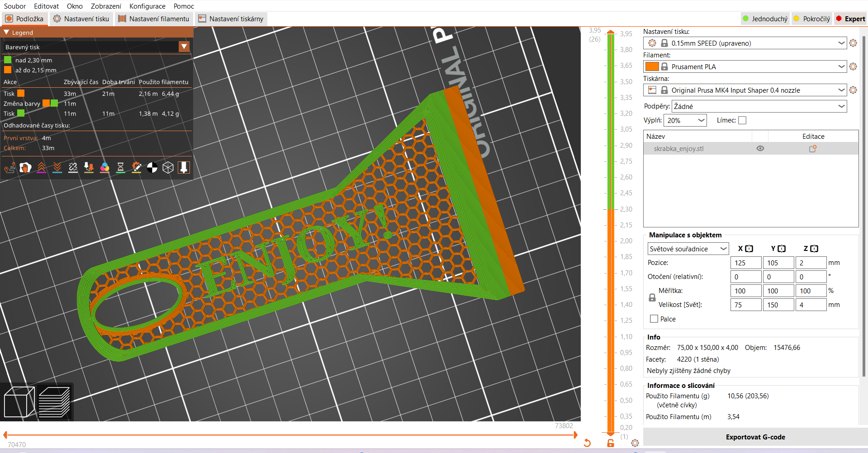Viewport: 868px width, 453px height.
Task: Select Jednoduchý mode
Action: coord(765,19)
